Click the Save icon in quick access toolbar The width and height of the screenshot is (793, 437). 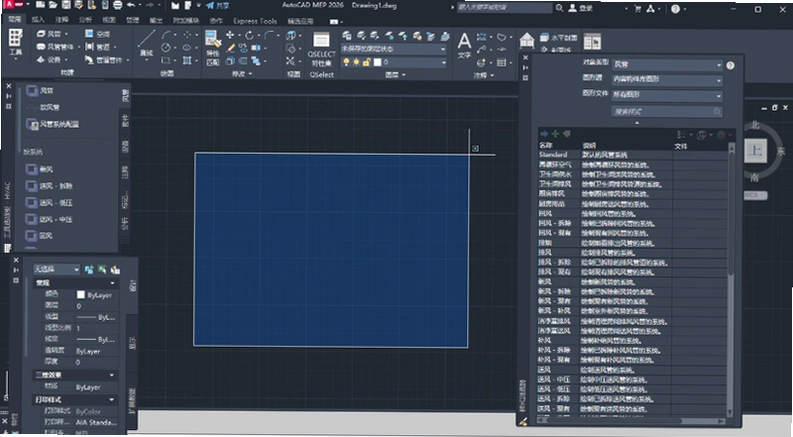[x=66, y=6]
